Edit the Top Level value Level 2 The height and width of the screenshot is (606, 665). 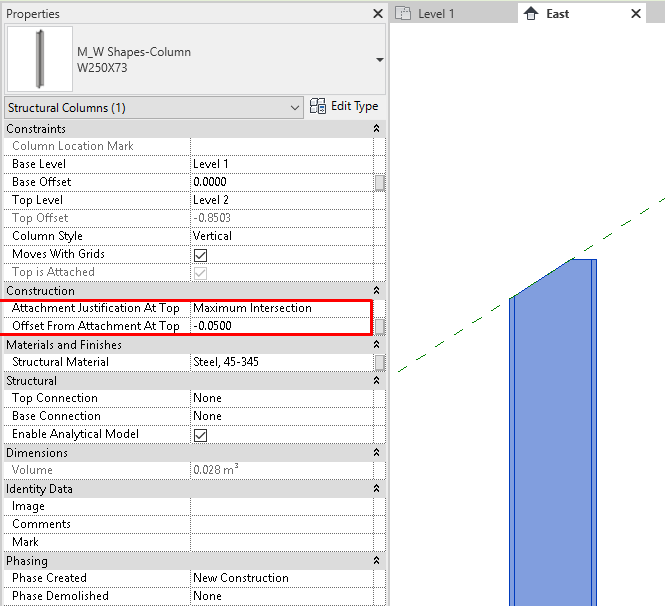coord(282,200)
